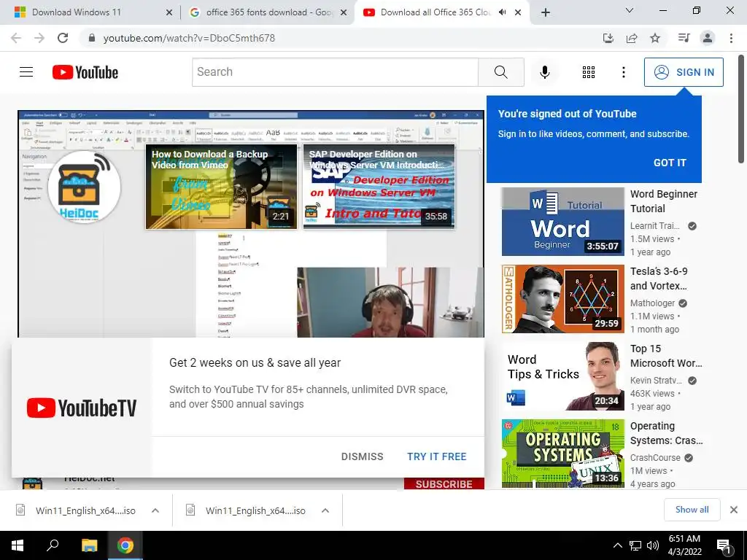
Task: Open the Tesla's 3-6-9 and Vortex video thumbnail
Action: pyautogui.click(x=562, y=298)
